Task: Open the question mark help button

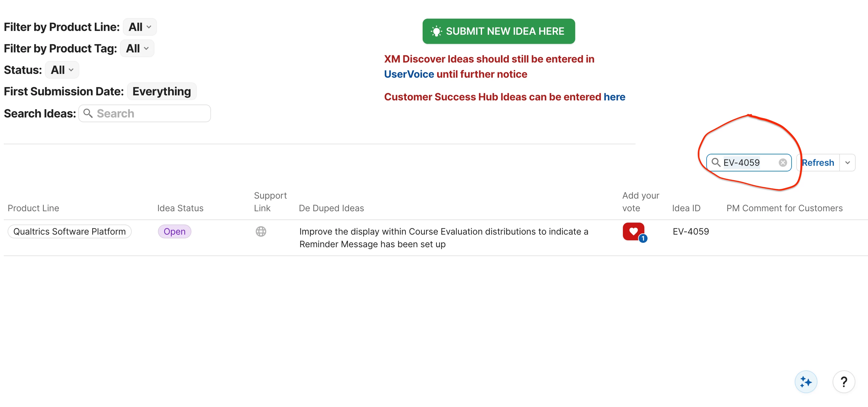Action: pos(843,382)
